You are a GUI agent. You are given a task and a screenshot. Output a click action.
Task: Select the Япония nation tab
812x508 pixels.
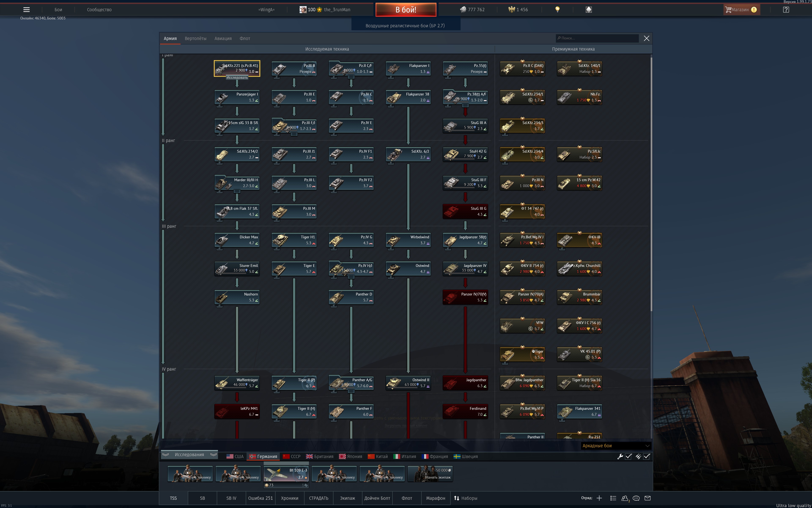351,456
